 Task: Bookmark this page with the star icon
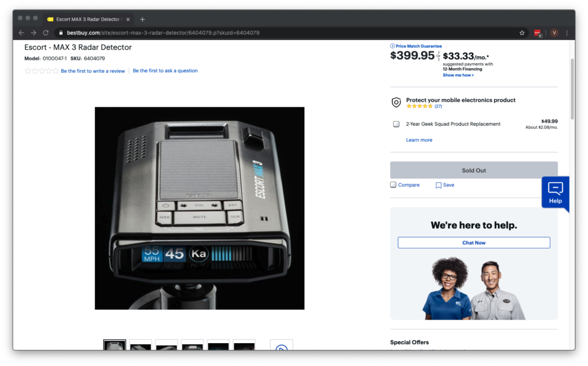pos(522,33)
